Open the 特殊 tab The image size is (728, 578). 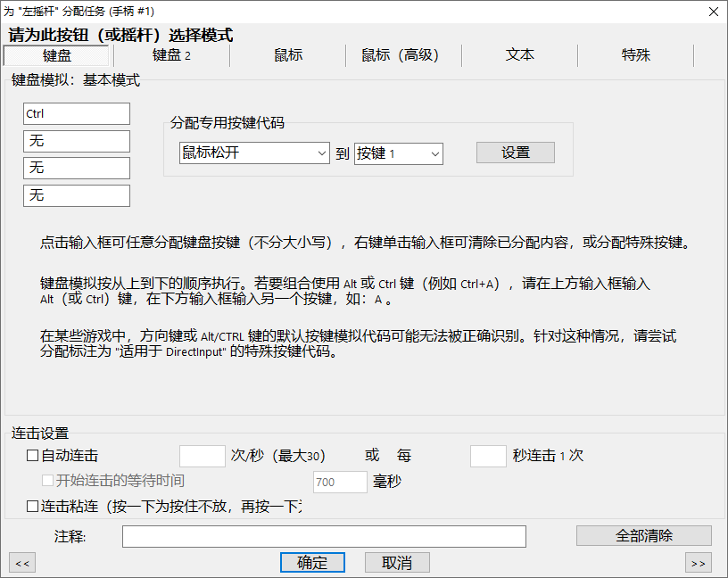point(635,54)
